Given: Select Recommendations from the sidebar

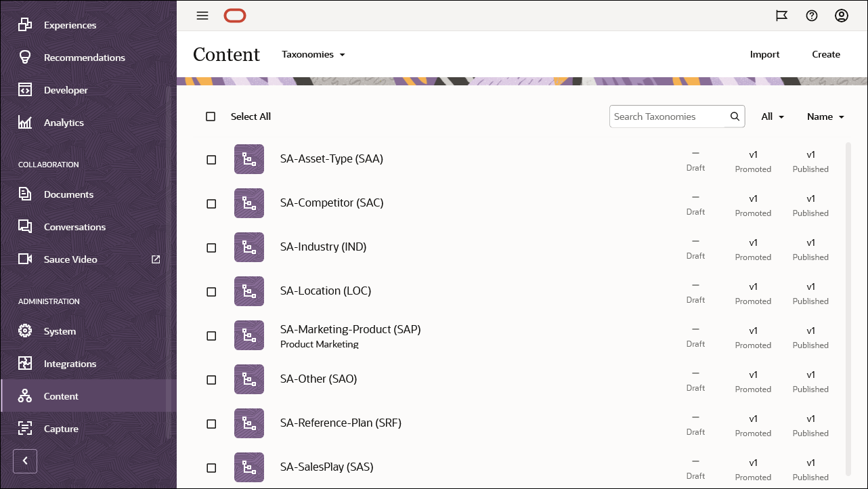Looking at the screenshot, I should (x=85, y=58).
